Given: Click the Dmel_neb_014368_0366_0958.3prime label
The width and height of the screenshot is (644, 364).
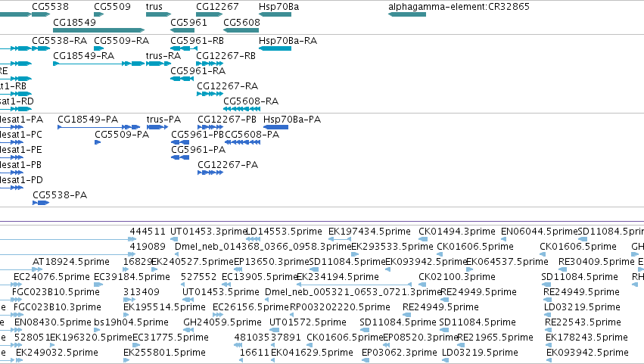Looking at the screenshot, I should [263, 247].
